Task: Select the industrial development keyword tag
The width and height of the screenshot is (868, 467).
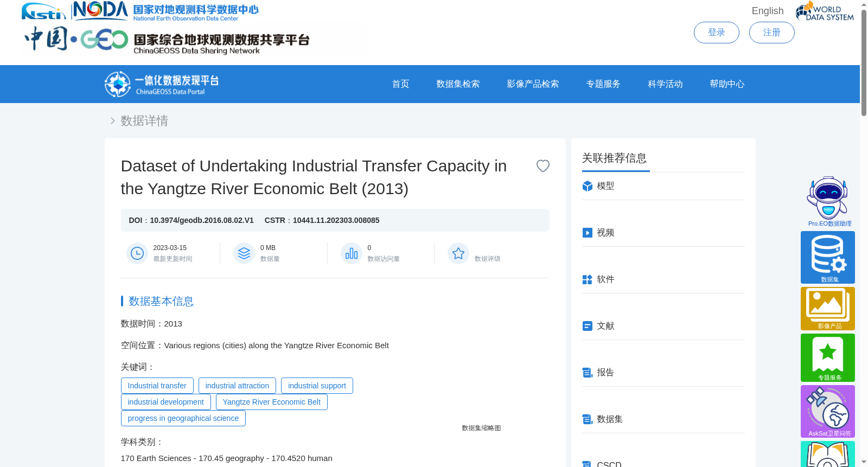Action: point(166,402)
